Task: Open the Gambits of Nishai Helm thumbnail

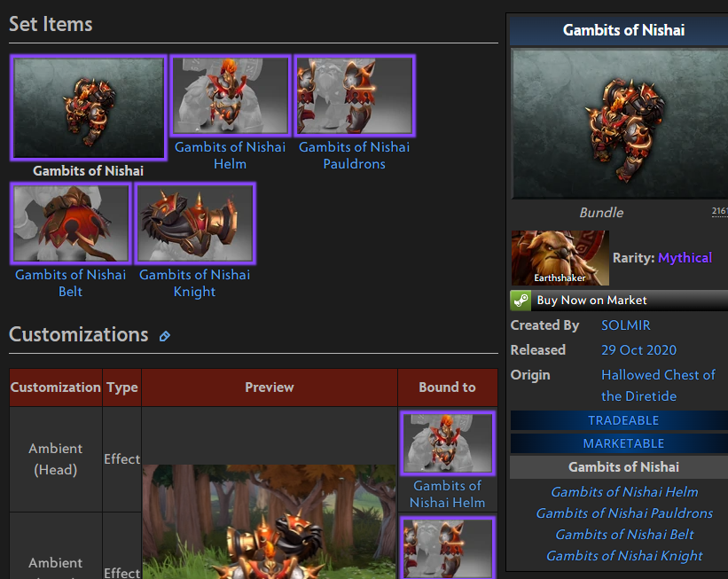Action: pos(230,95)
